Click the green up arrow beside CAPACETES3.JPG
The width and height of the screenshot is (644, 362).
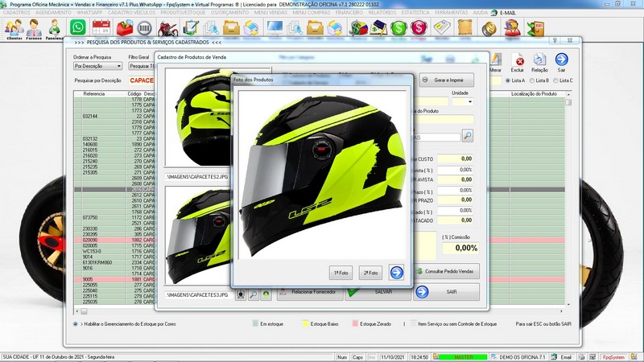pos(266,294)
